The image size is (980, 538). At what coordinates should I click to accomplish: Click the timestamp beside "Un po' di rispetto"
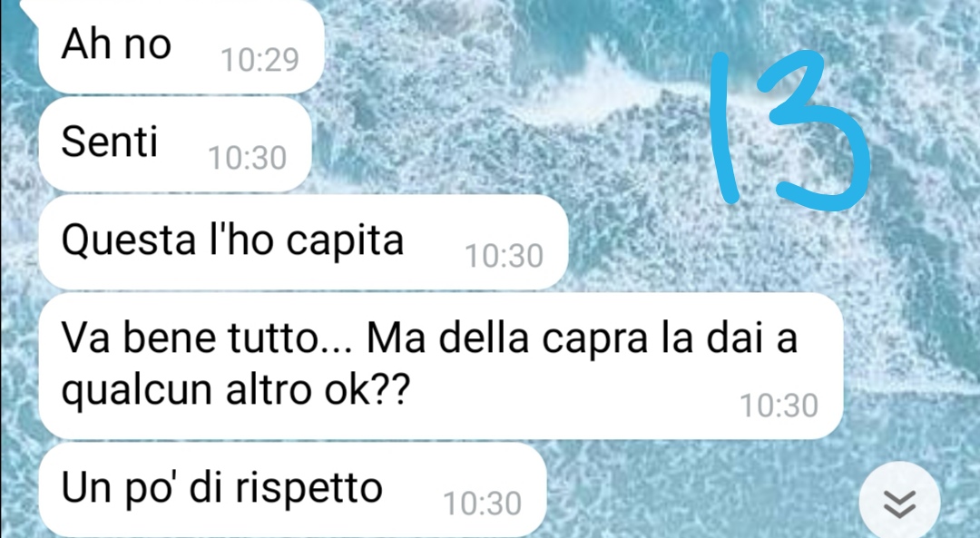click(483, 504)
